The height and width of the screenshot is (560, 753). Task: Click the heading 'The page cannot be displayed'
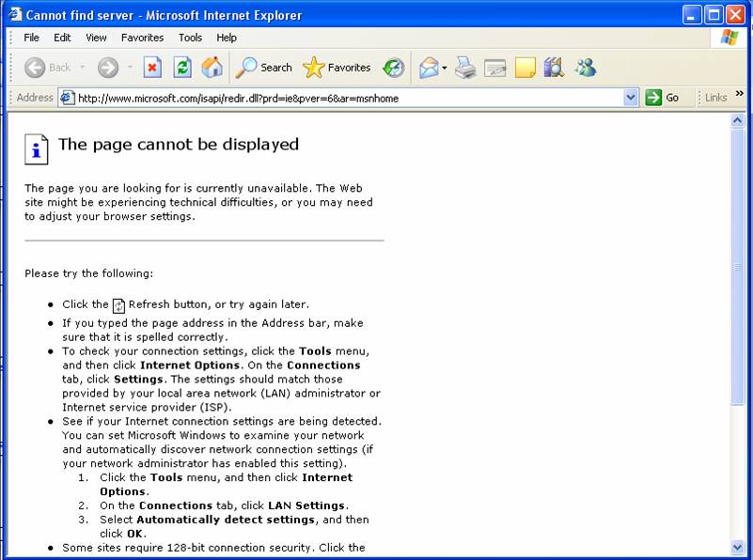(x=179, y=145)
